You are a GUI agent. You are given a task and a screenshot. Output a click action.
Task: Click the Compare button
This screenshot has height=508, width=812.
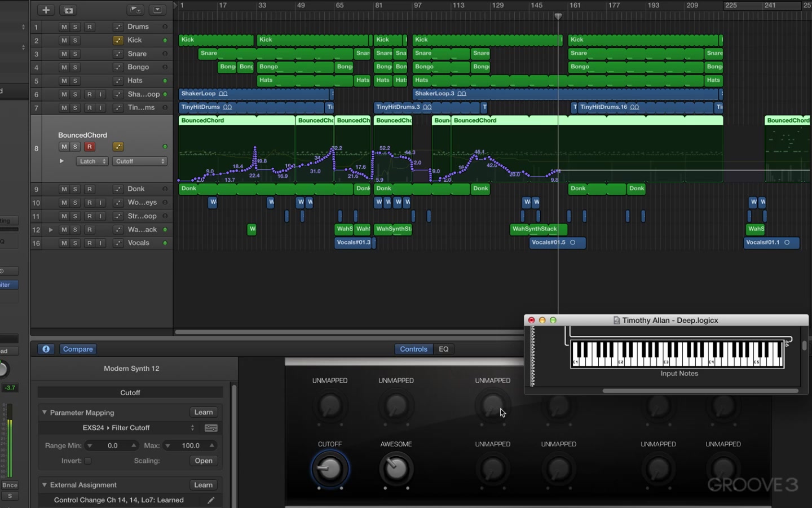[x=78, y=349]
